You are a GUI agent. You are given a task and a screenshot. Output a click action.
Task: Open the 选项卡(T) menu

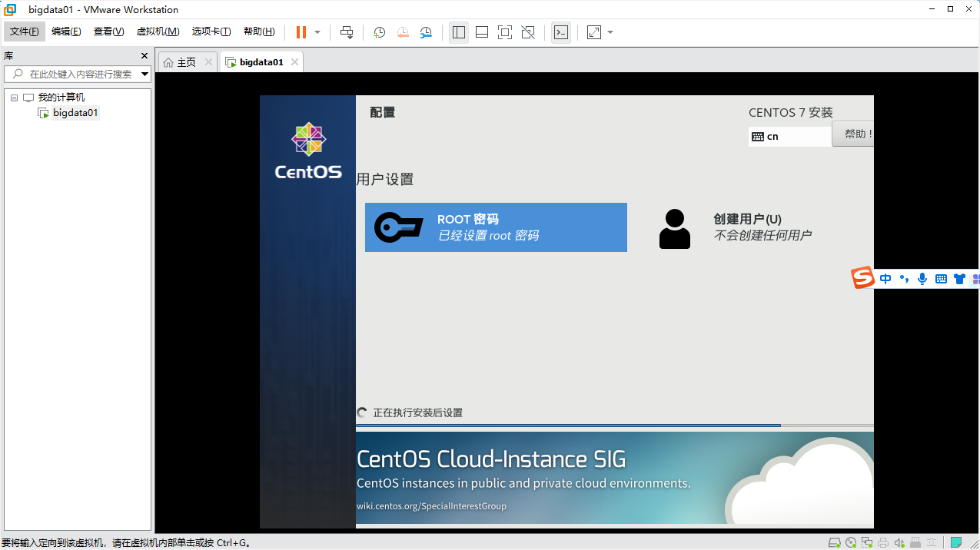[x=211, y=31]
